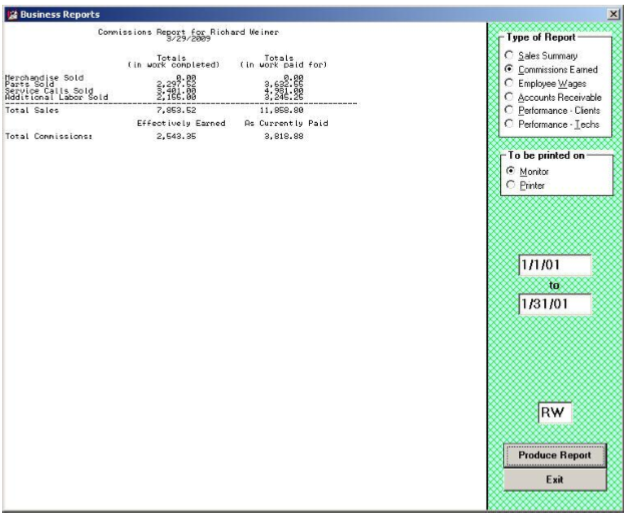Pick the Accounts Receivable report option
This screenshot has height=514, width=628.
coord(509,98)
